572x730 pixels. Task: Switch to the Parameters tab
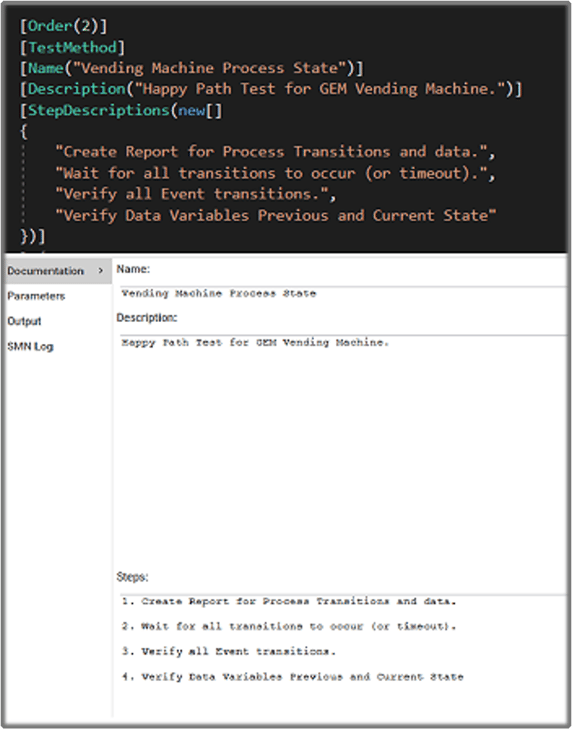36,296
